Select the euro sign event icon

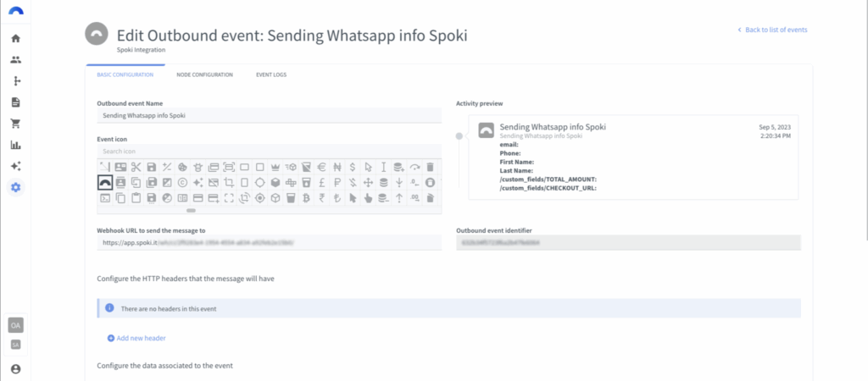321,167
